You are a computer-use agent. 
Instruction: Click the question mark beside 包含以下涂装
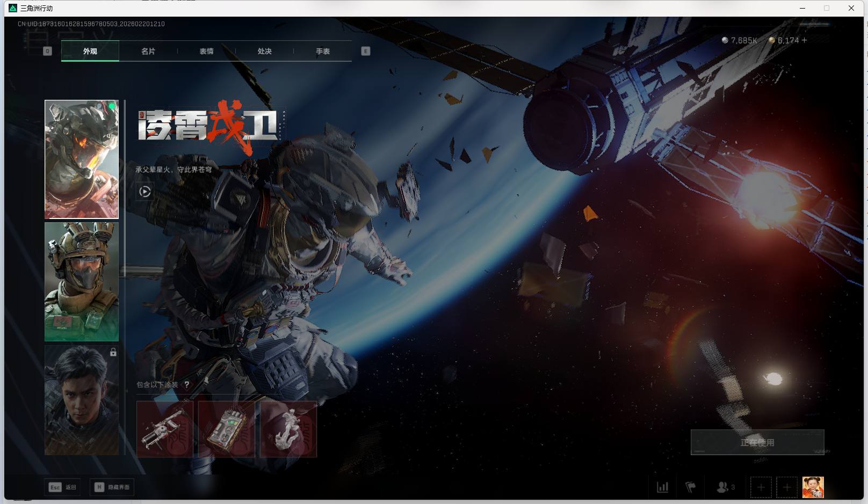pos(187,384)
